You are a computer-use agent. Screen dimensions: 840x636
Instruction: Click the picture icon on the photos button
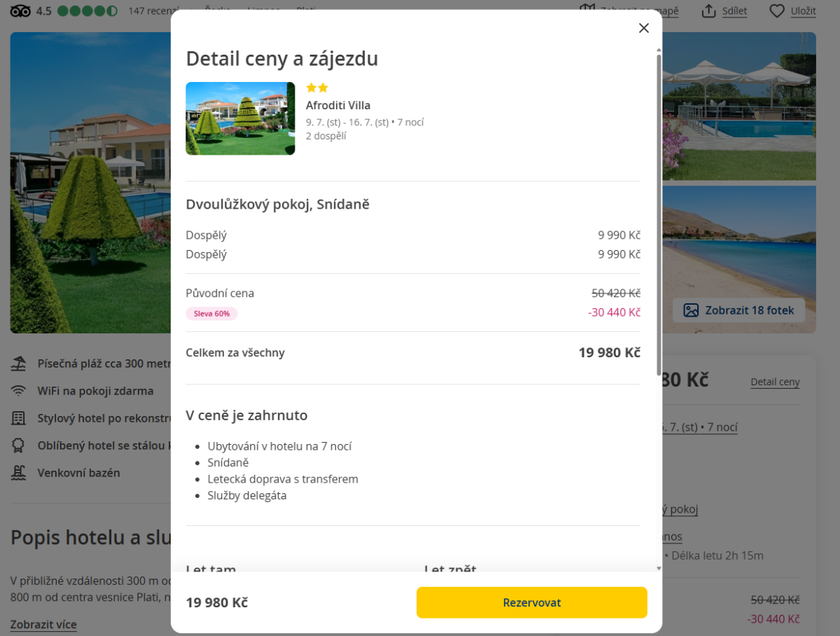click(691, 310)
